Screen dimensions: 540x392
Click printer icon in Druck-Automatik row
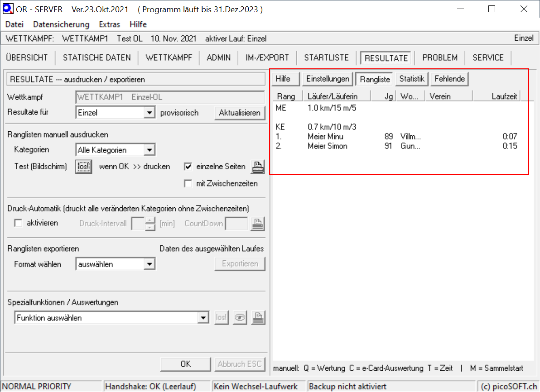(x=258, y=224)
